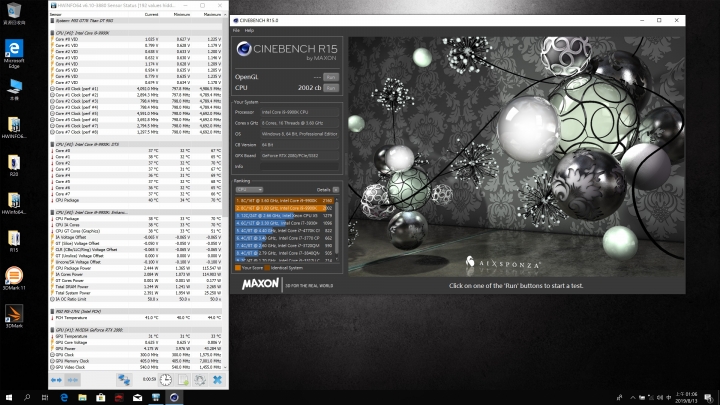Switch to HWiNFO taskbar button
This screenshot has width=720, height=405.
[156, 398]
